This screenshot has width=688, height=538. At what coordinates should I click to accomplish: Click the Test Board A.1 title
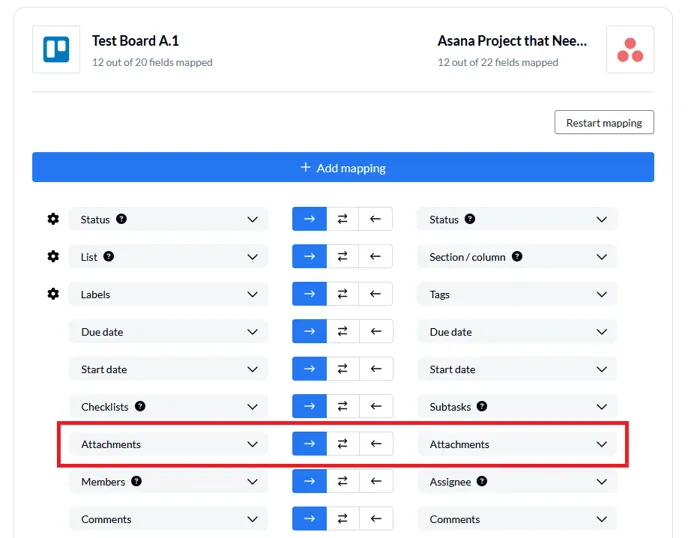coord(135,41)
